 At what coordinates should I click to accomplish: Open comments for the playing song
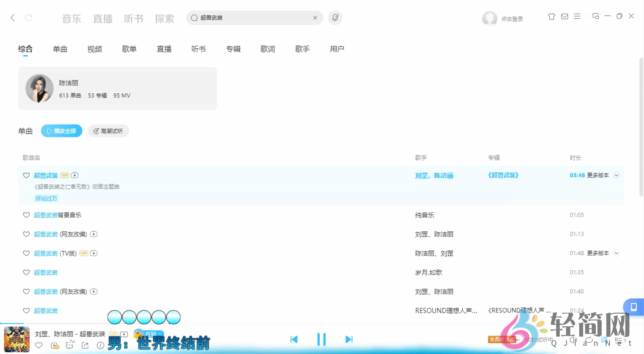point(70,345)
